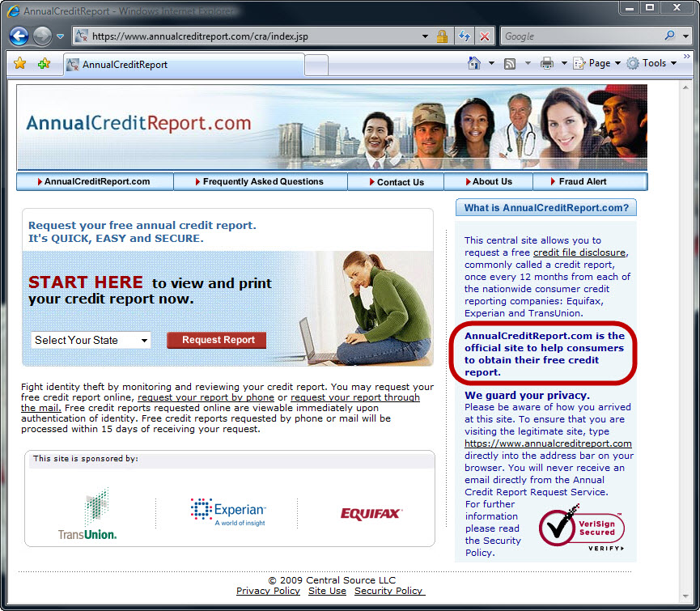The height and width of the screenshot is (611, 700).
Task: Expand the Print options dropdown arrow
Action: [x=564, y=63]
